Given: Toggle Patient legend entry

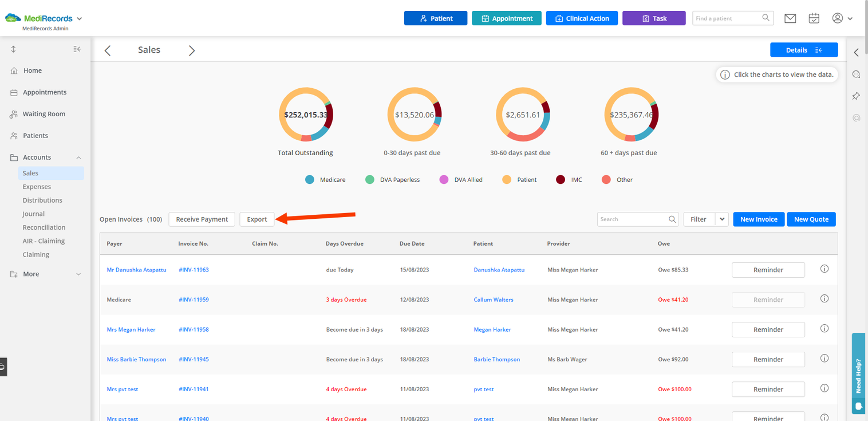Looking at the screenshot, I should point(520,180).
